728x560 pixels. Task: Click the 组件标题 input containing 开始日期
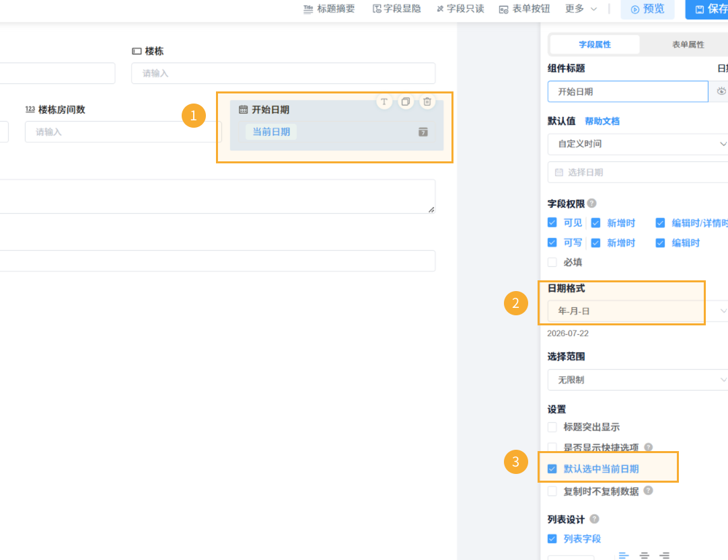coord(628,92)
